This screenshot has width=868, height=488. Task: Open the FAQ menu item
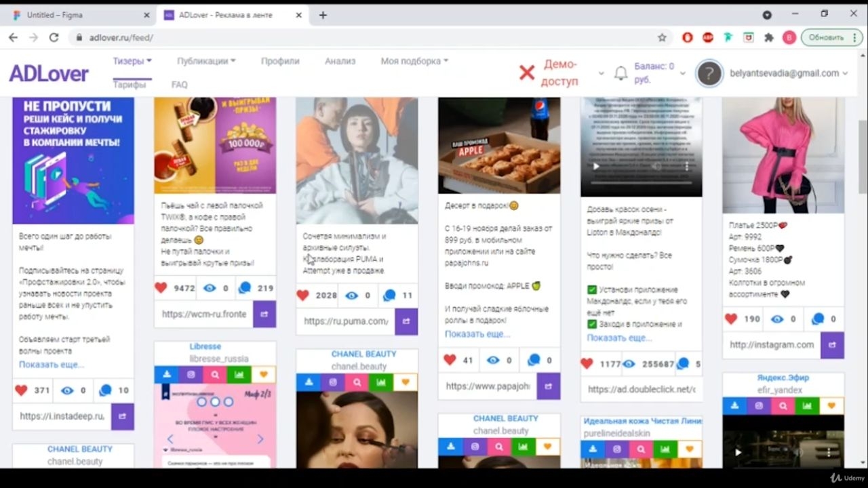point(180,85)
